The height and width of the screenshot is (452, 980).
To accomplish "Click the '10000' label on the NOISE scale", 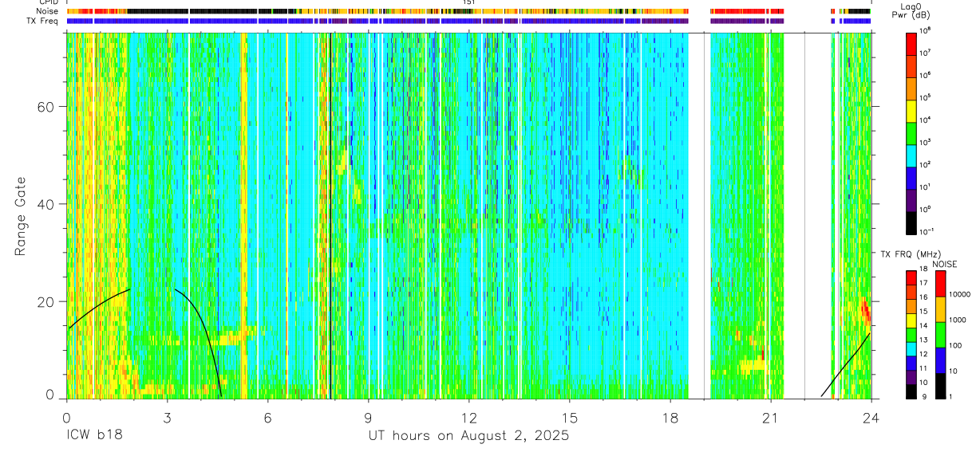I will coord(959,295).
